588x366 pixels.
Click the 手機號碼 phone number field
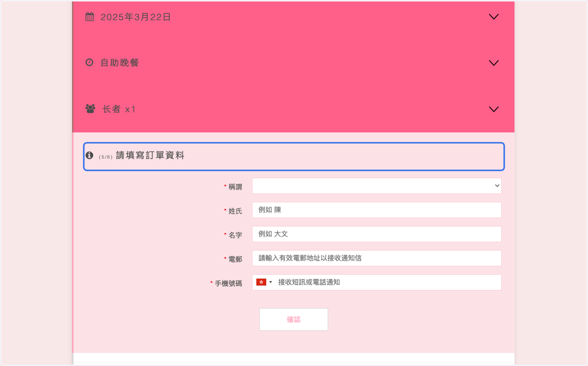coord(377,282)
